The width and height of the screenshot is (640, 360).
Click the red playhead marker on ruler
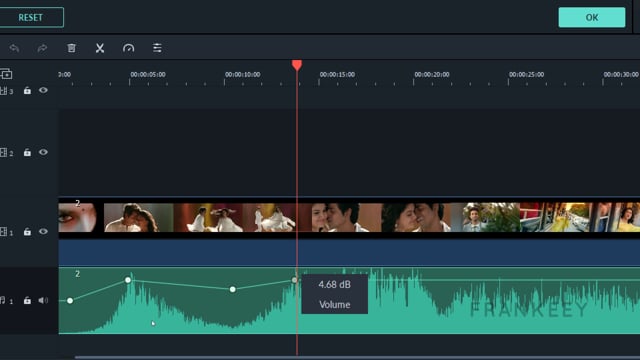tap(297, 65)
